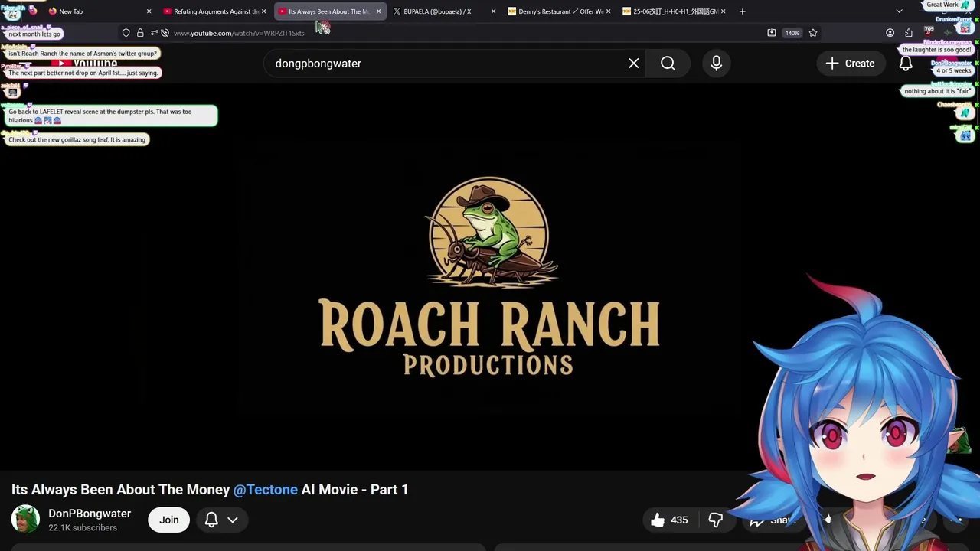Start voice search with microphone icon
This screenshot has height=551, width=980.
tap(717, 64)
